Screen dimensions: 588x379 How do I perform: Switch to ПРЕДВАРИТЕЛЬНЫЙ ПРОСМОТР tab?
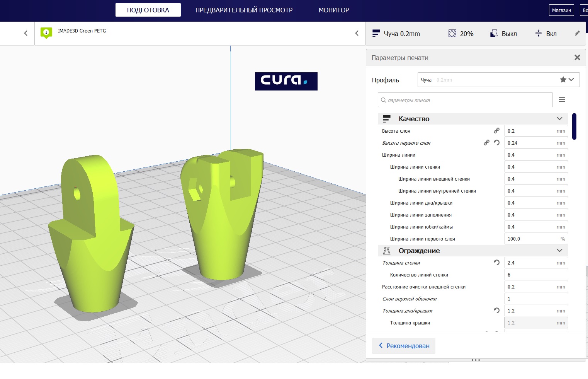coord(244,10)
